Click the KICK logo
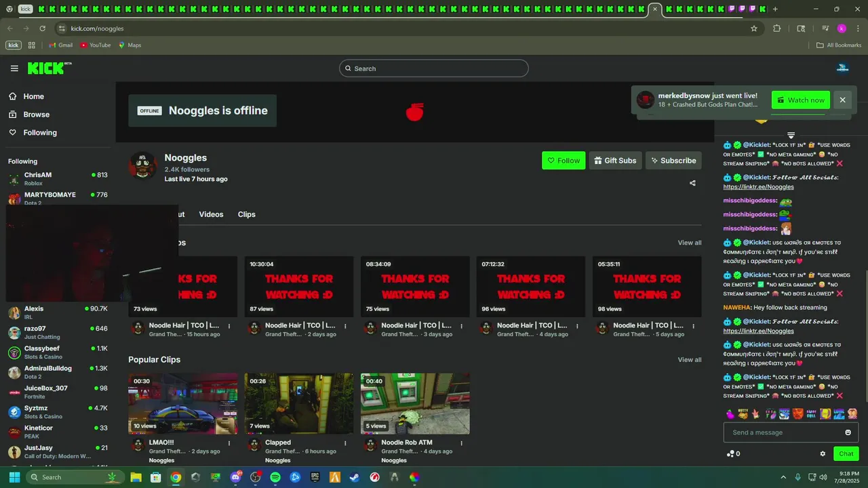Image resolution: width=868 pixels, height=488 pixels. (x=49, y=68)
